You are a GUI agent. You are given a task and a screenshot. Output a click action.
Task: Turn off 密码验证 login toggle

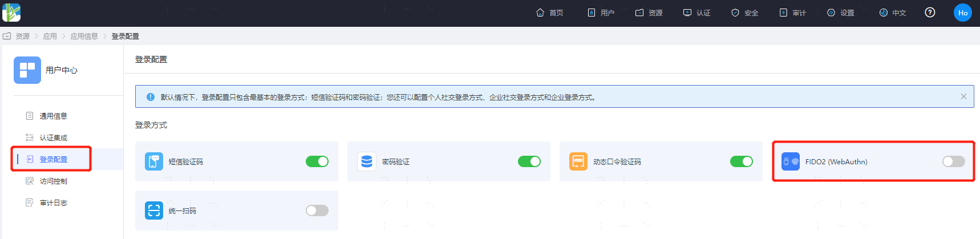click(x=529, y=161)
